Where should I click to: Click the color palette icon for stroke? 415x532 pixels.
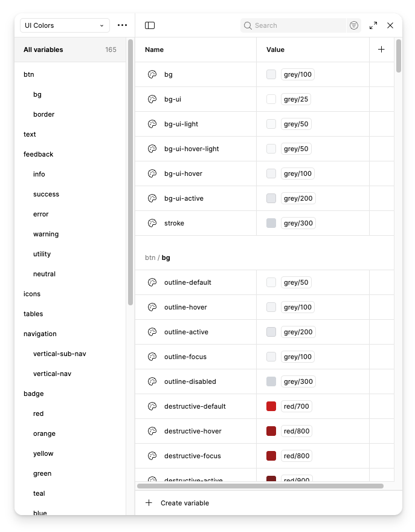pos(152,223)
